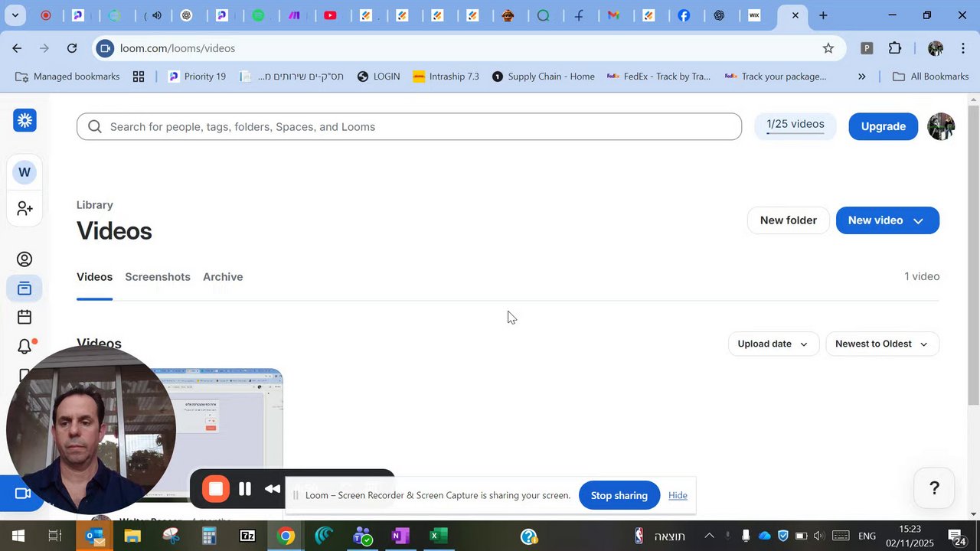Open the W workspace switcher
This screenshot has height=551, width=980.
(24, 172)
